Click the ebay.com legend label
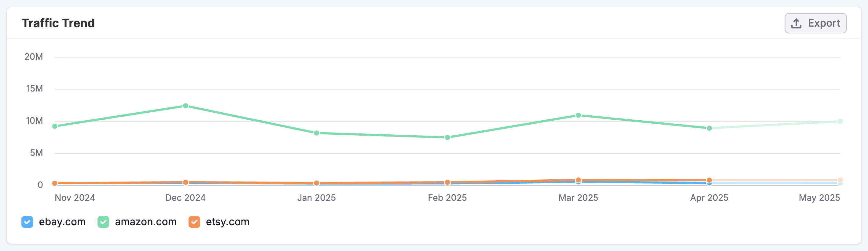Screen dimensions: 868x251 (x=62, y=222)
